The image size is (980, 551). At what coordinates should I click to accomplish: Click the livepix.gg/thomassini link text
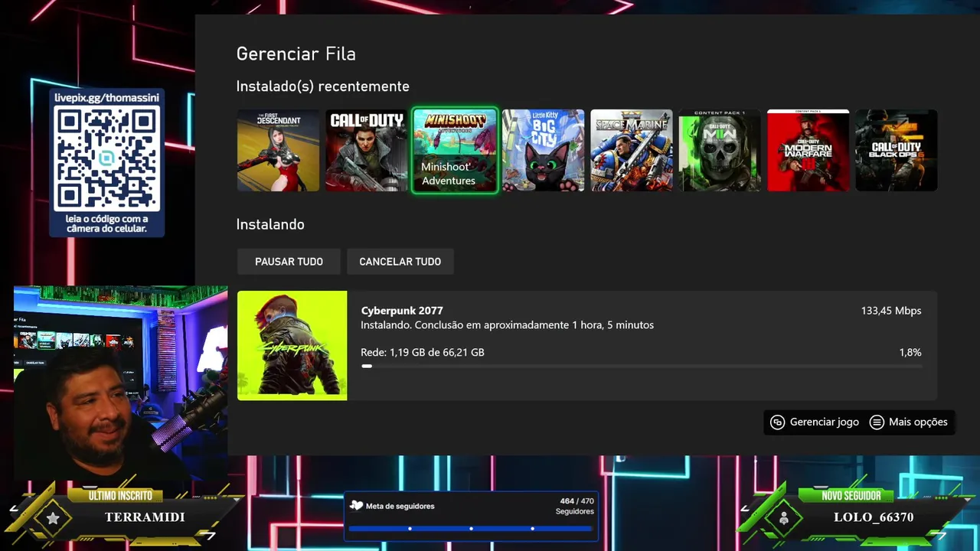tap(106, 98)
